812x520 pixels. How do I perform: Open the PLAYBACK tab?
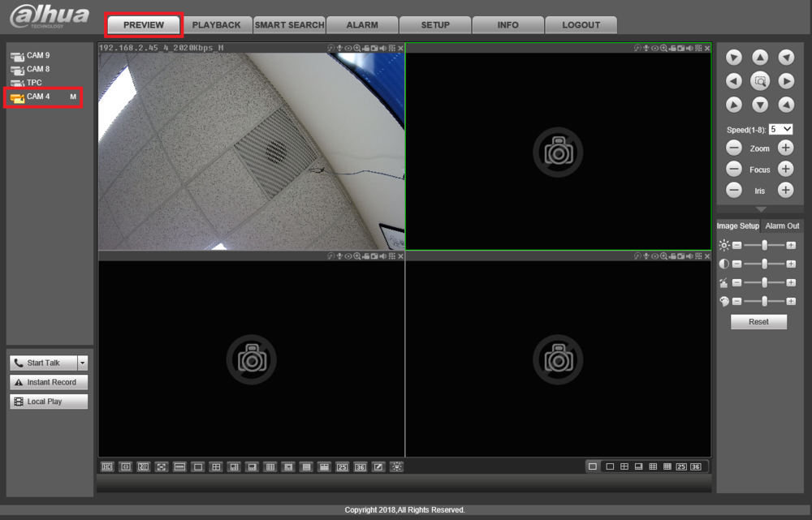217,25
